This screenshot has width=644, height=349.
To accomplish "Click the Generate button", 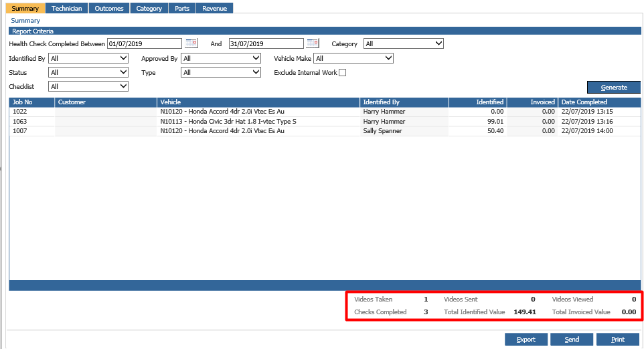I will [x=614, y=88].
